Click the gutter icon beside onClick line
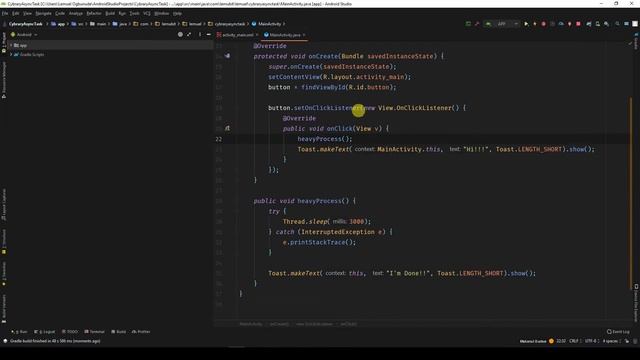 227,128
